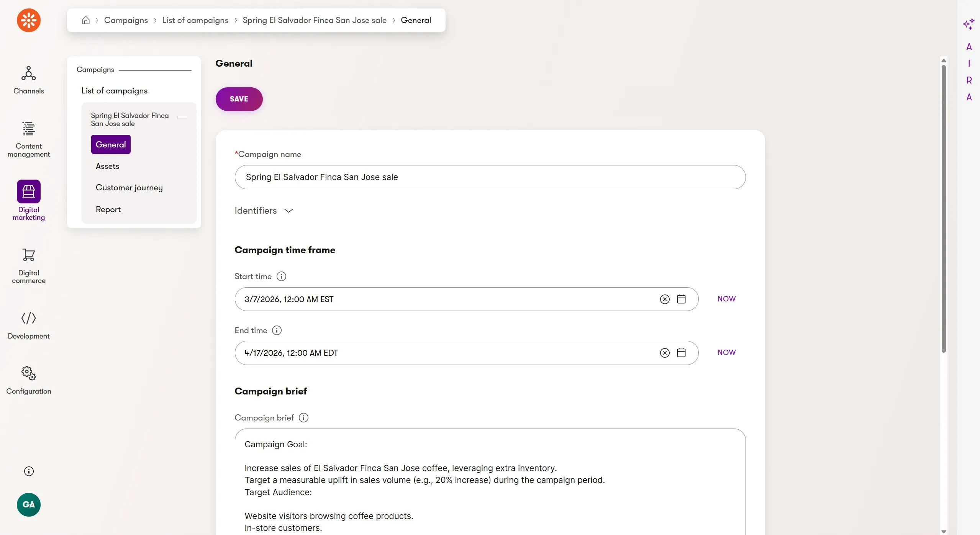The image size is (980, 535).
Task: Open Development code icon
Action: 28,318
